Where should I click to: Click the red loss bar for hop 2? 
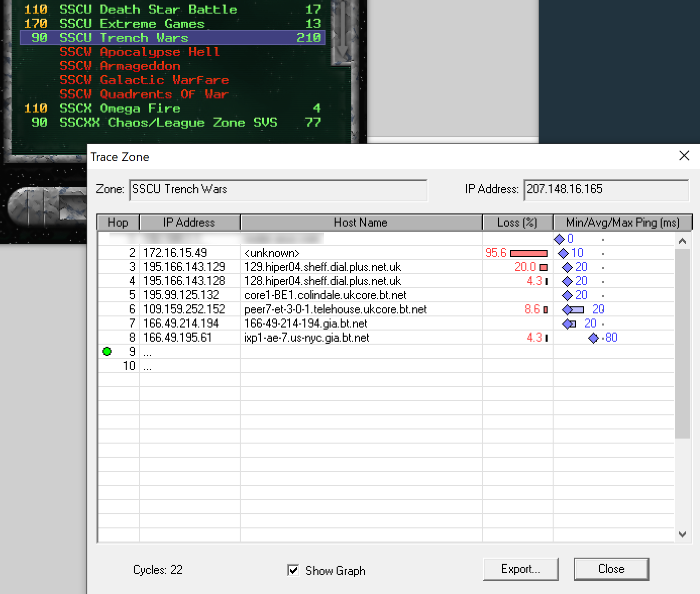528,253
